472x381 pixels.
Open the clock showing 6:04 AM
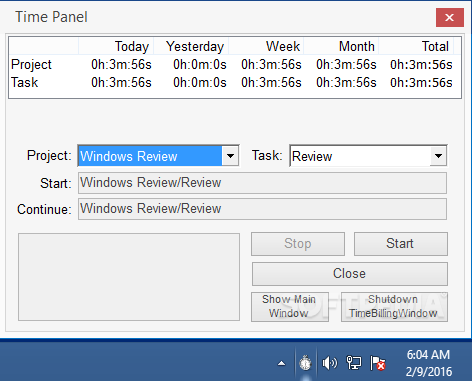point(428,363)
